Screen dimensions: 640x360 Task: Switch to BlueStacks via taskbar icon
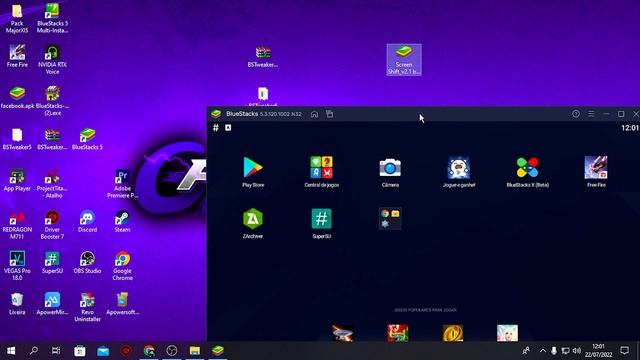pos(218,351)
